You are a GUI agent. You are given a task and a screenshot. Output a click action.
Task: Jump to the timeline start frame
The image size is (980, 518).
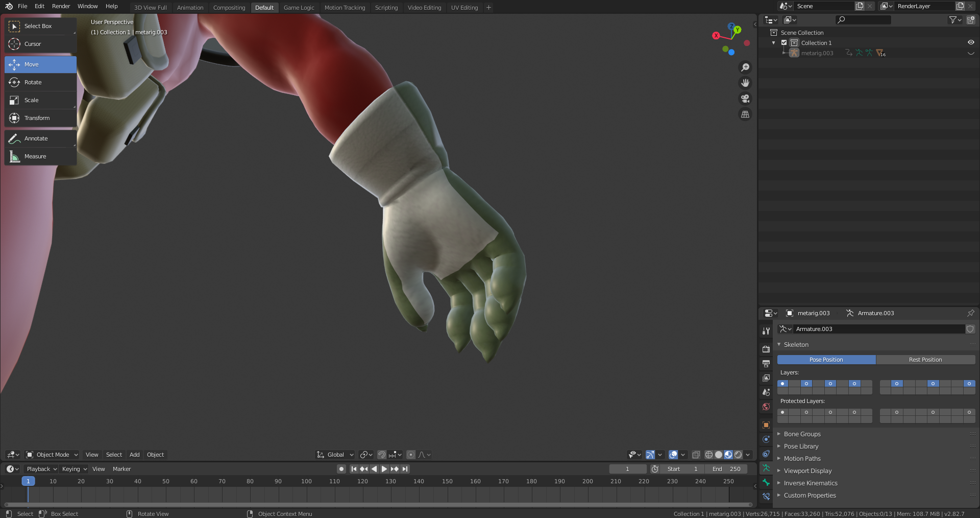(x=354, y=469)
